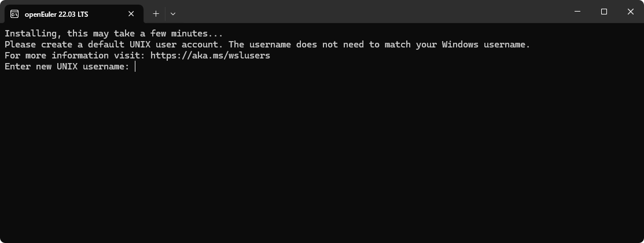The width and height of the screenshot is (644, 243).
Task: Click the word 'minutes...' in first line
Action: coord(197,33)
